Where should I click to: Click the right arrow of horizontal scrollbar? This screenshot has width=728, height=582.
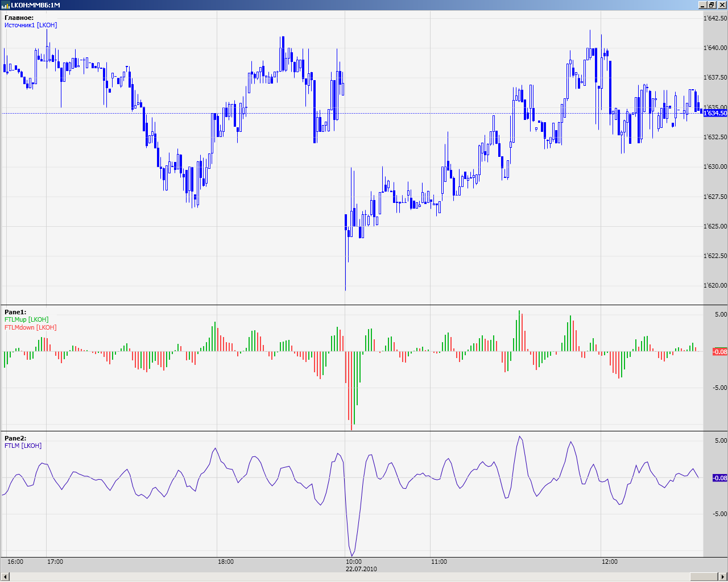[722, 577]
